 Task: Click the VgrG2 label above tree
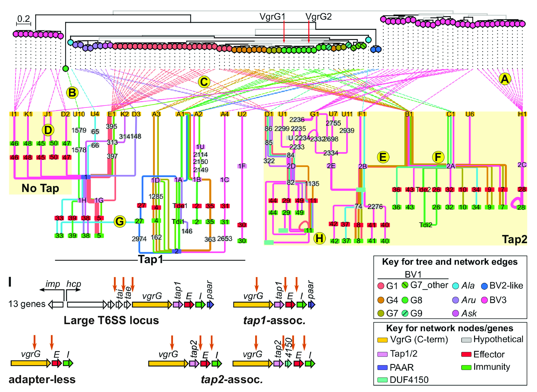(x=318, y=16)
